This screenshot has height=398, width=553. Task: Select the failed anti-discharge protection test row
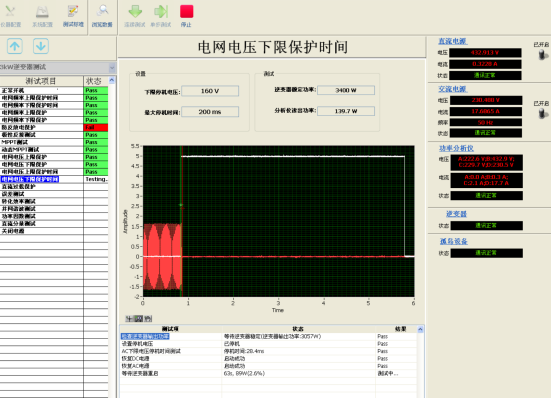click(x=54, y=127)
